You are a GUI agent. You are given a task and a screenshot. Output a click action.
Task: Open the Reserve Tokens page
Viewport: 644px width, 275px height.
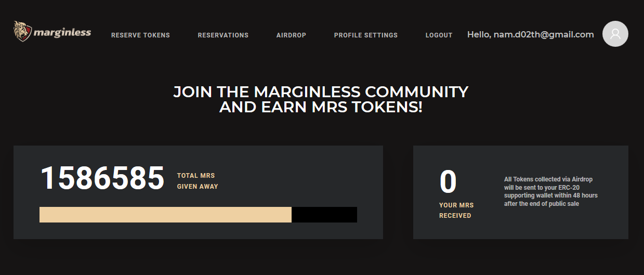point(140,35)
